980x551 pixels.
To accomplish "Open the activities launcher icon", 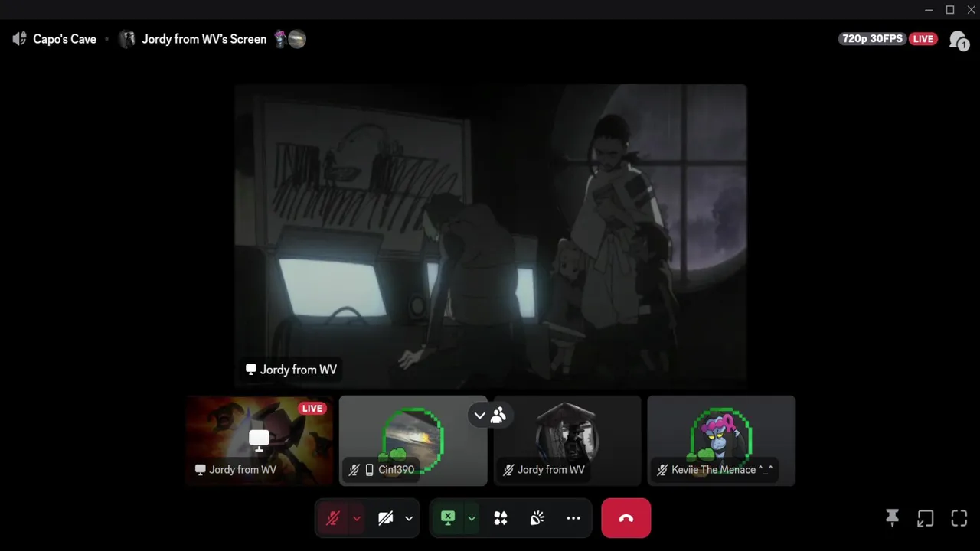I will [x=501, y=518].
